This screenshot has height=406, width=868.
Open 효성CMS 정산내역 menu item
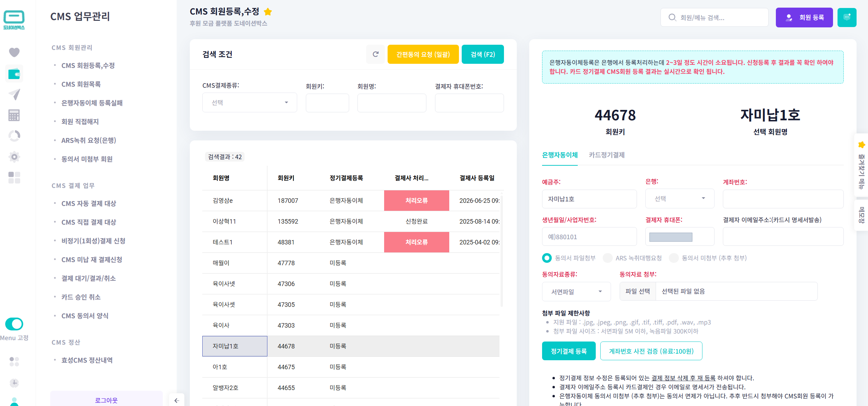[87, 360]
